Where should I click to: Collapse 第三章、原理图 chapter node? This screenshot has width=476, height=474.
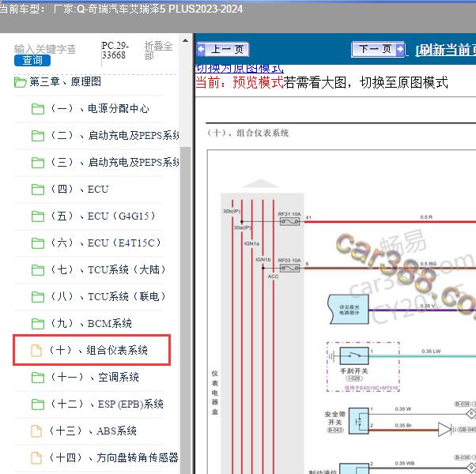pyautogui.click(x=65, y=82)
